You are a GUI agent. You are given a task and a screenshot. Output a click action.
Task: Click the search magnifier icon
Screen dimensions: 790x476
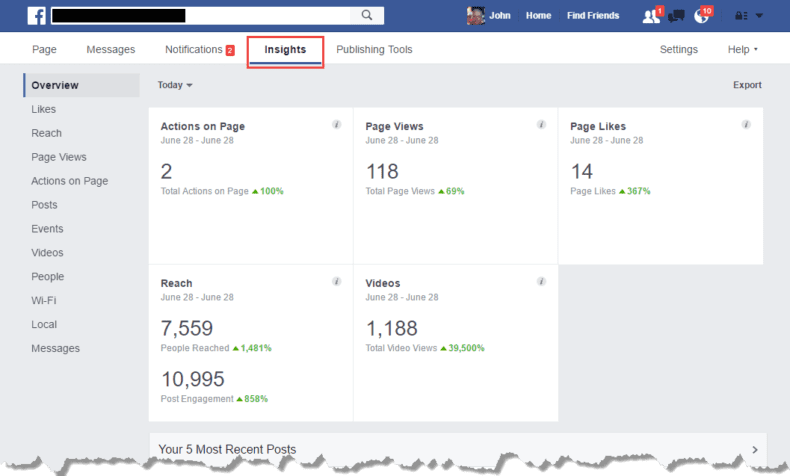tap(368, 15)
